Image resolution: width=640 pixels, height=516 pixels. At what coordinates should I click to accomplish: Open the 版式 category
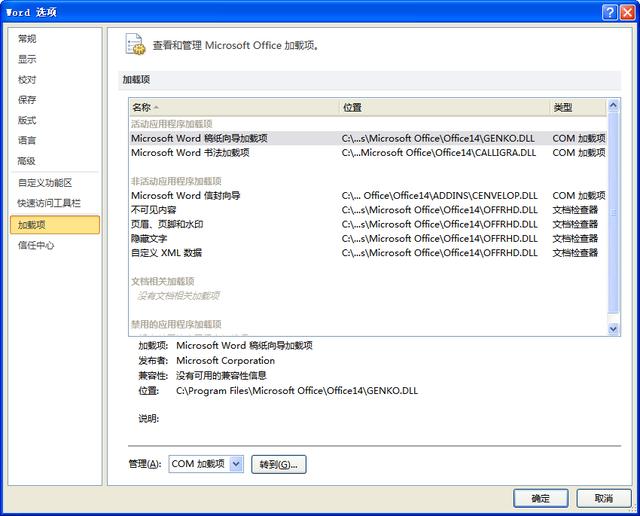click(x=27, y=120)
